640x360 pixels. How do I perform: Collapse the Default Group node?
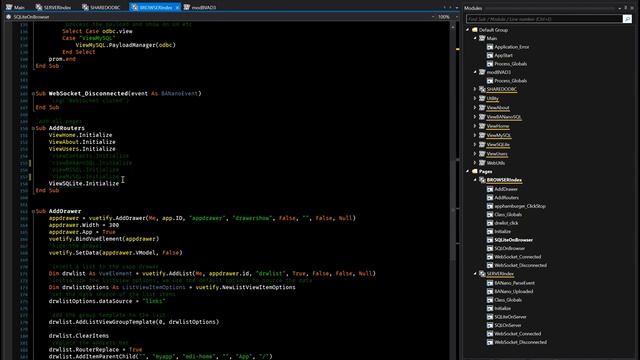pos(468,30)
